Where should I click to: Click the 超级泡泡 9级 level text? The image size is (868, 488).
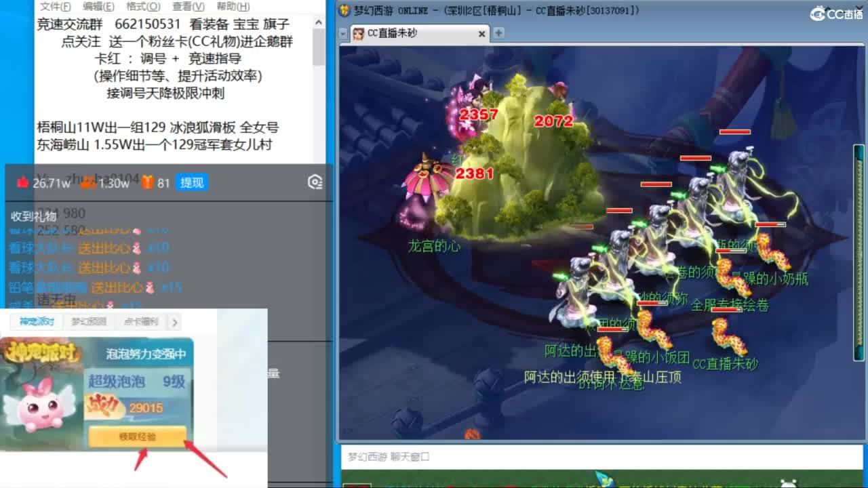tap(136, 382)
